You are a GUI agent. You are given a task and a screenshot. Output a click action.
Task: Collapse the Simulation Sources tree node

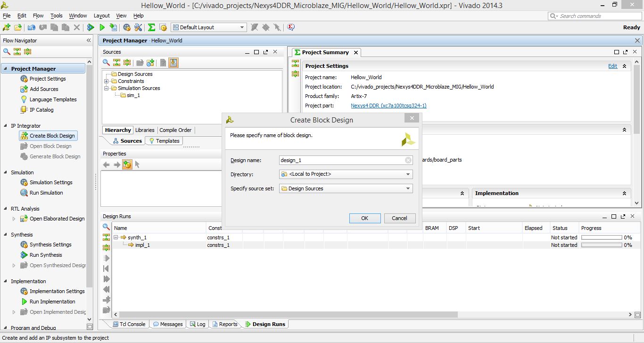click(107, 88)
